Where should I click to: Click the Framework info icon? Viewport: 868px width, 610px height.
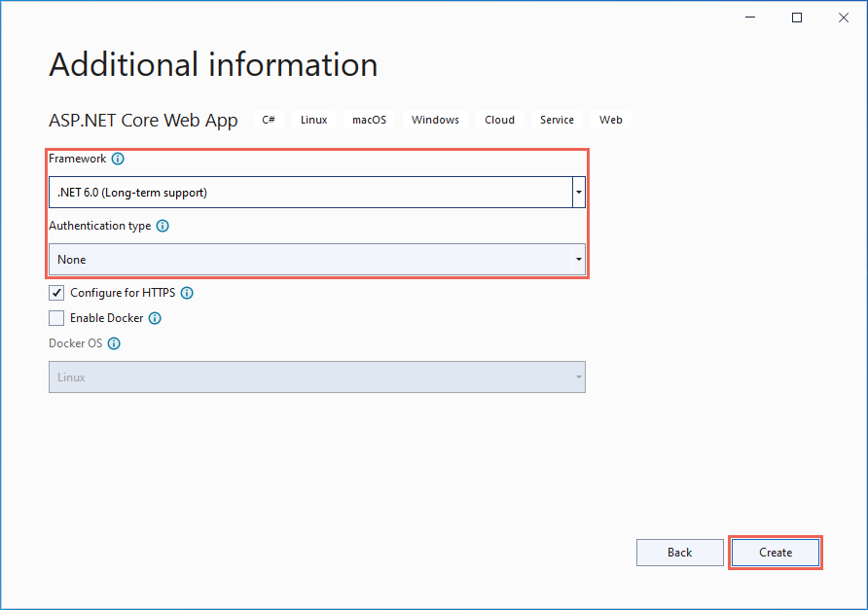point(118,159)
